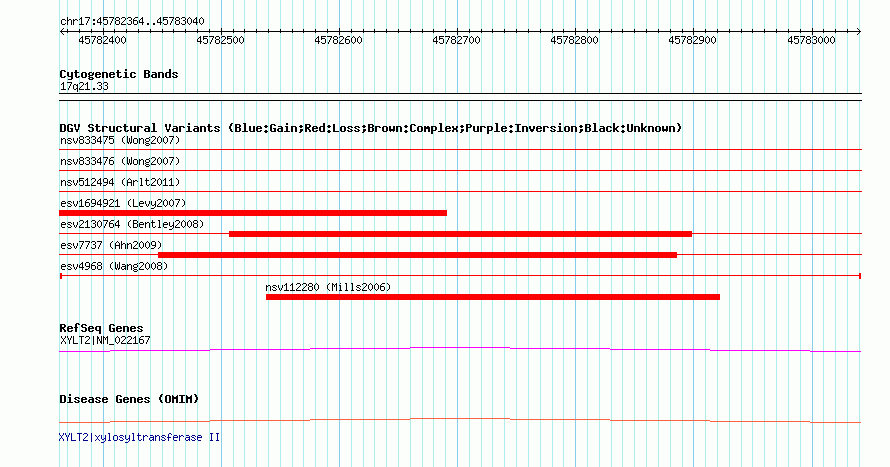
Task: Click the 17q21.33 cytogenetic band line
Action: (x=460, y=97)
